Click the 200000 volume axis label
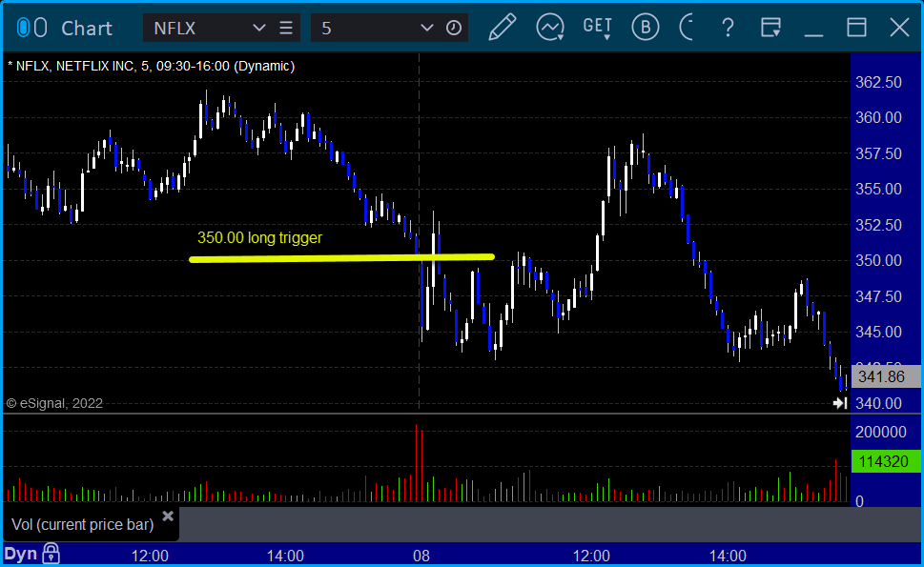The image size is (924, 567). click(x=881, y=433)
